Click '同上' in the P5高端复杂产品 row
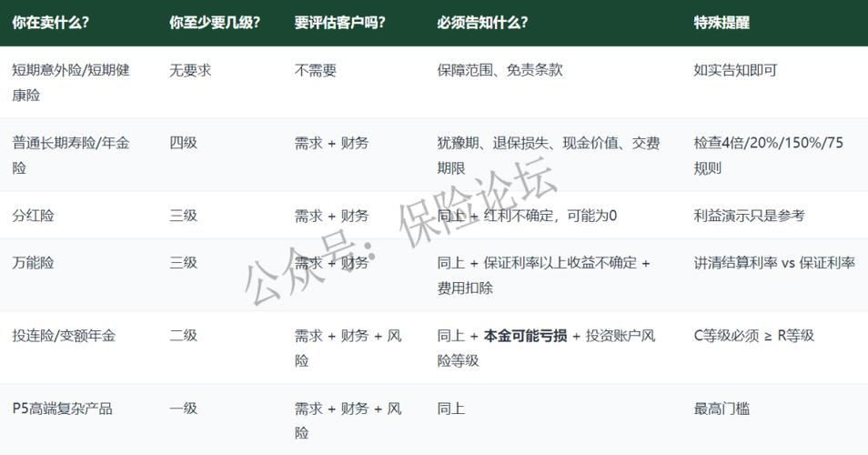This screenshot has height=455, width=868. 450,409
